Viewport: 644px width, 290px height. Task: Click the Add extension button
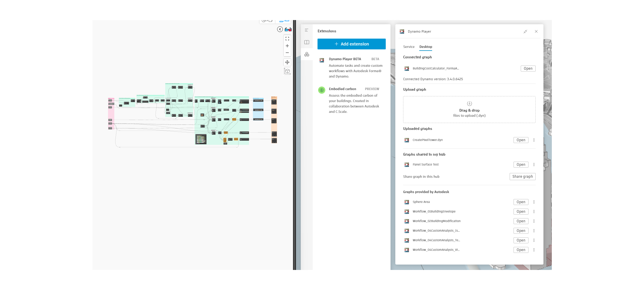(x=351, y=44)
